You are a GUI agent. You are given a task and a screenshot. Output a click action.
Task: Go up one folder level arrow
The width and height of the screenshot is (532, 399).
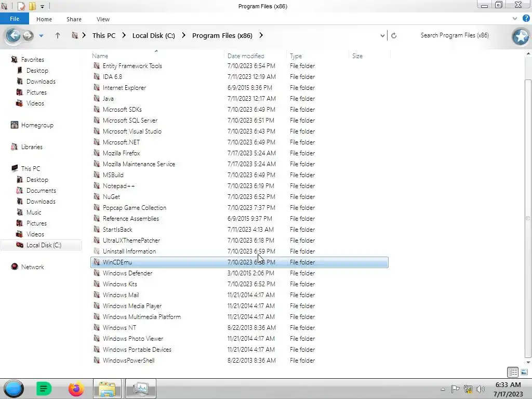58,35
